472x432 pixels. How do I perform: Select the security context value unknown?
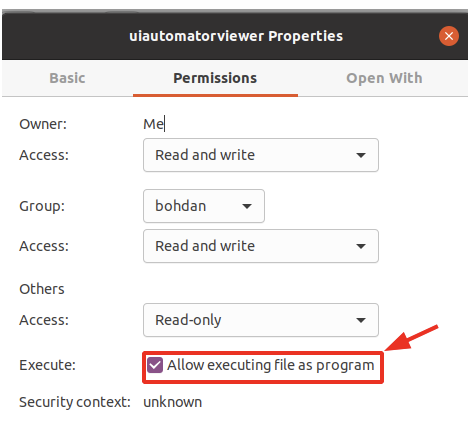[x=173, y=402]
